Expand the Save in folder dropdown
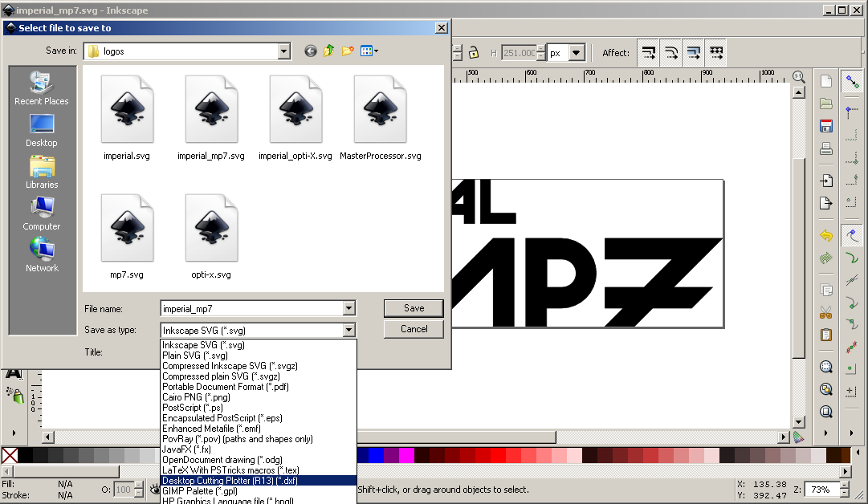Image resolution: width=868 pixels, height=504 pixels. pyautogui.click(x=283, y=51)
